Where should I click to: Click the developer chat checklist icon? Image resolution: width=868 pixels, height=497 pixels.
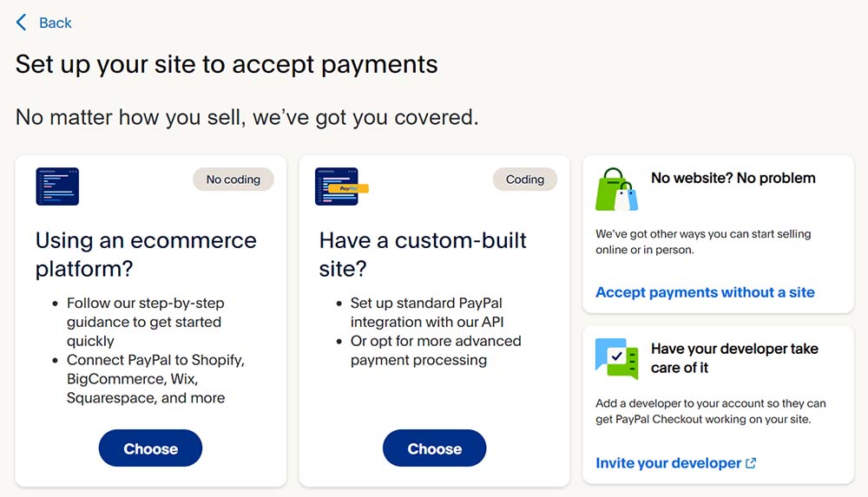pos(616,358)
